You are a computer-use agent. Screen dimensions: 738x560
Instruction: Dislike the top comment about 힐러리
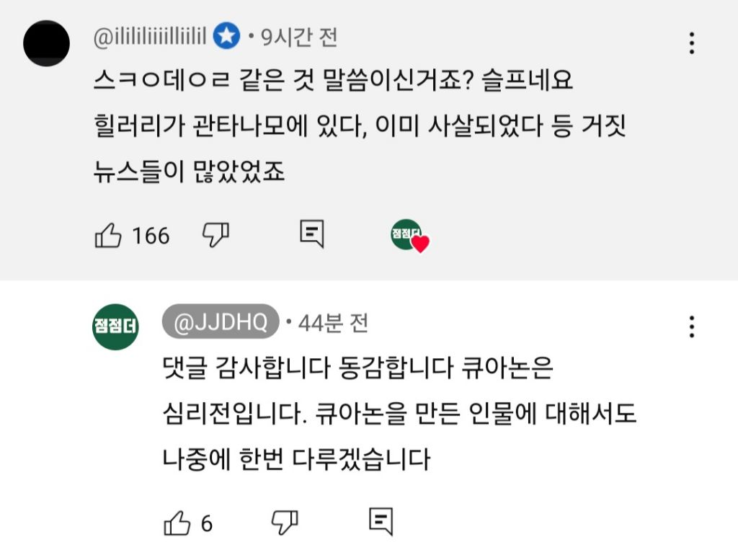point(215,234)
